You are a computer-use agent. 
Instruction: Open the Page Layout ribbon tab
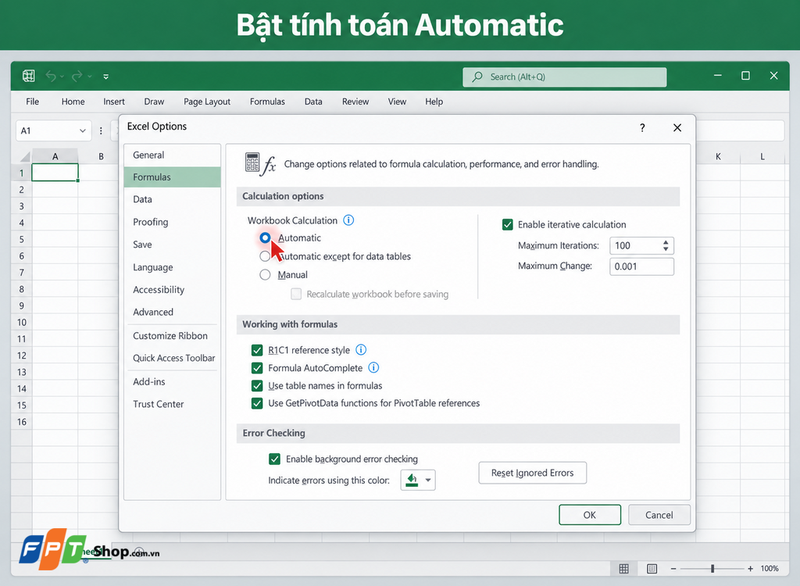point(207,101)
